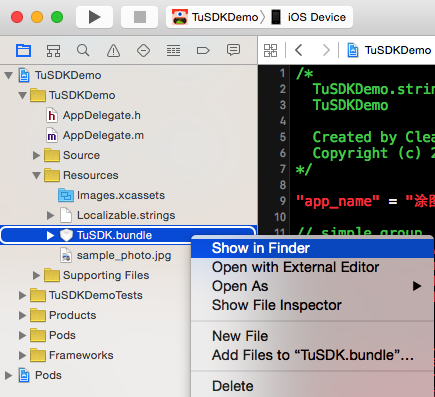Choose Add Files to TuSDK.bundle
The width and height of the screenshot is (435, 397).
click(312, 355)
